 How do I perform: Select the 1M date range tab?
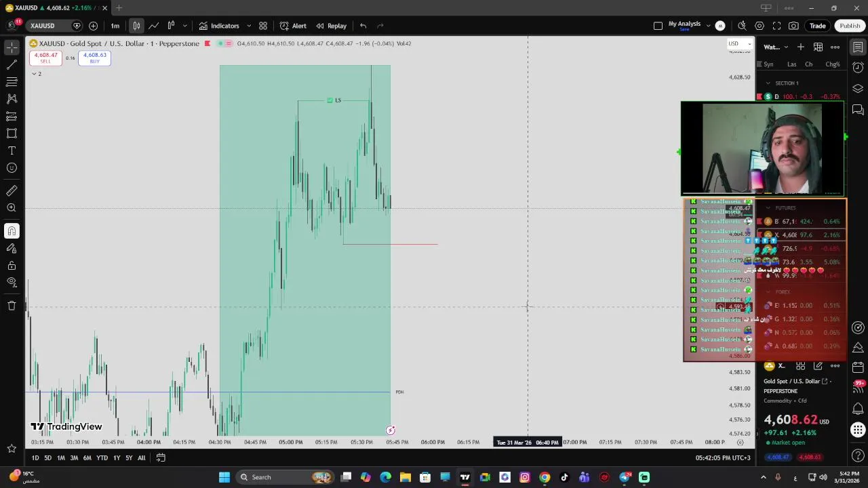pos(61,458)
